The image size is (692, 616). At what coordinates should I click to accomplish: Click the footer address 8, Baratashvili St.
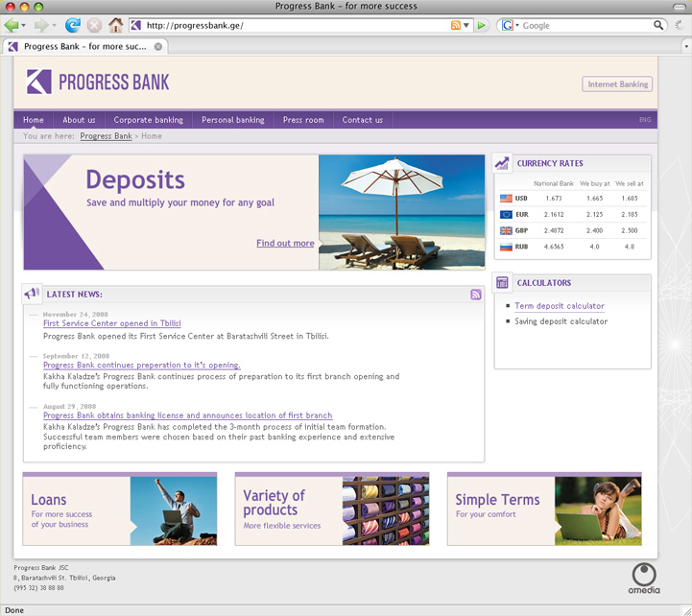64,578
